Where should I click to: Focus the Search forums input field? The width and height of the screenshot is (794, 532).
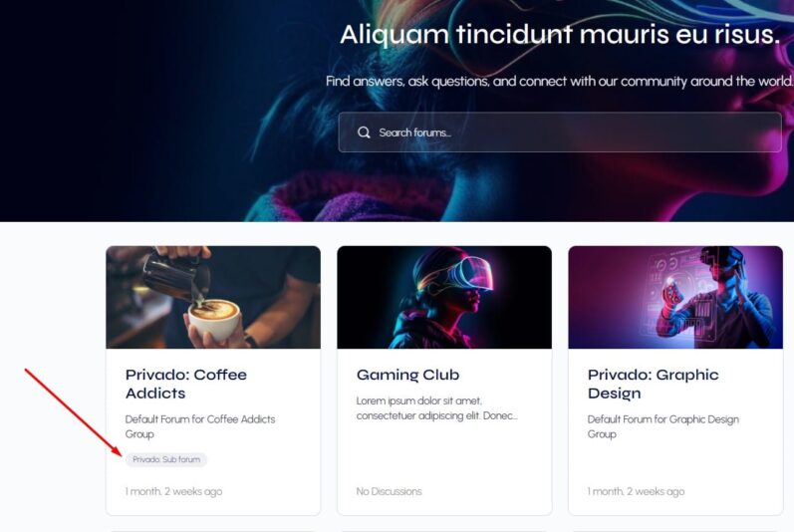point(560,133)
